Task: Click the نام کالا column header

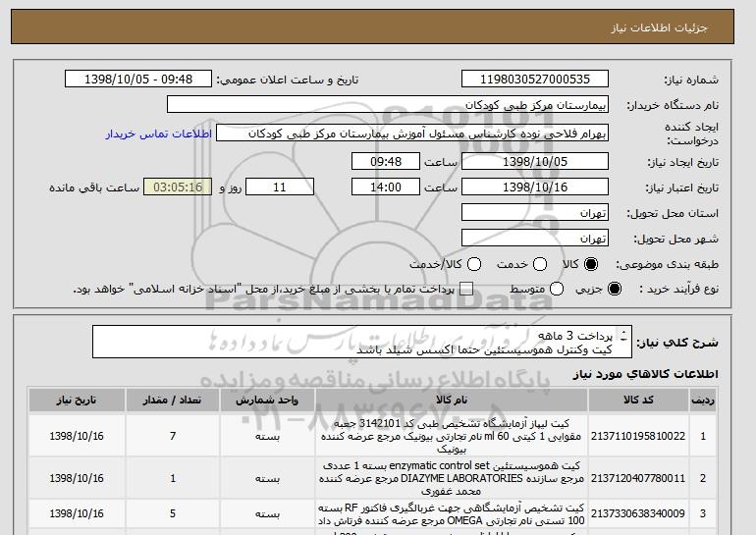Action: pyautogui.click(x=452, y=401)
